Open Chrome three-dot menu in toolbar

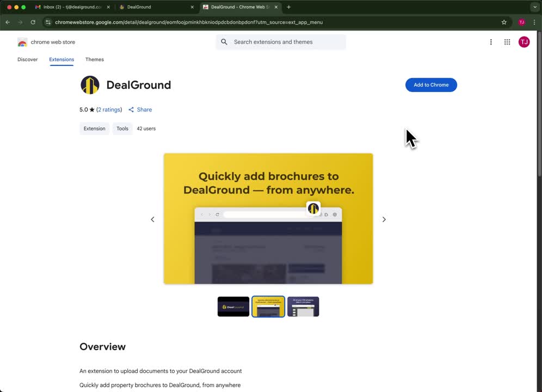tap(534, 22)
